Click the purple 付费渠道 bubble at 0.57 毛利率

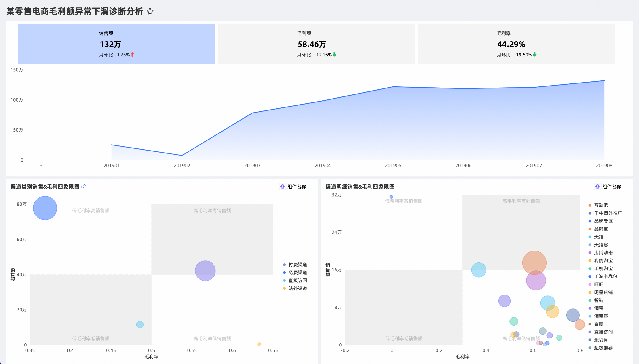[x=205, y=271]
